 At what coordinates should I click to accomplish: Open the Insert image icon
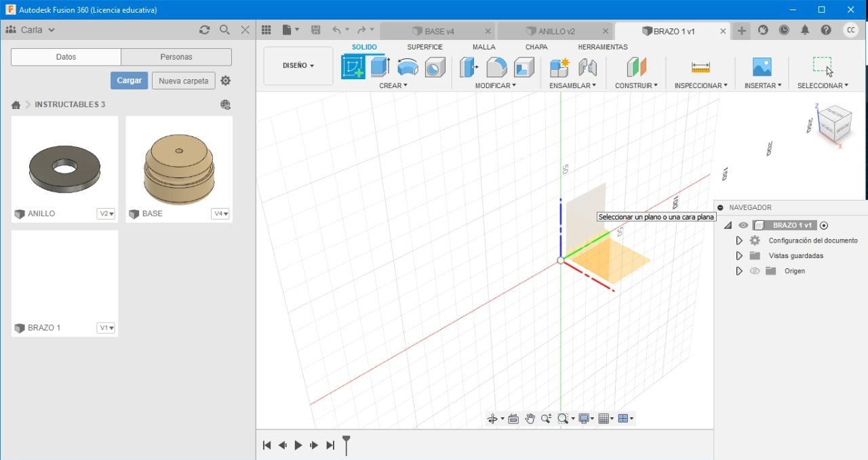[762, 67]
